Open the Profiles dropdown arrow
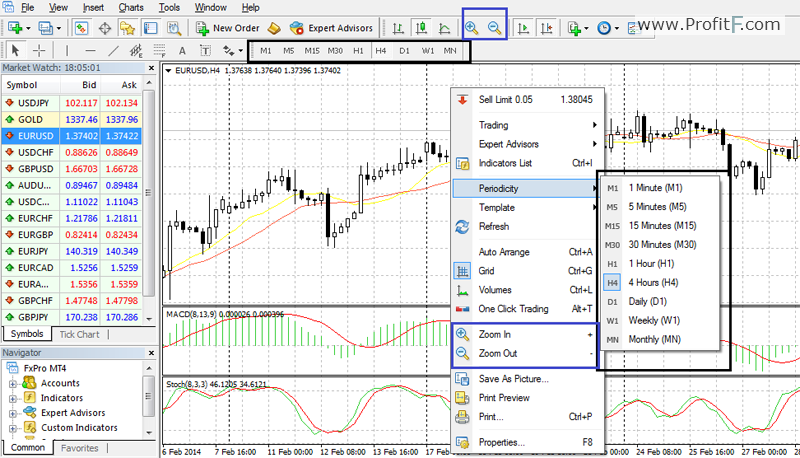Screen dimensions: 800x458 pyautogui.click(x=59, y=29)
